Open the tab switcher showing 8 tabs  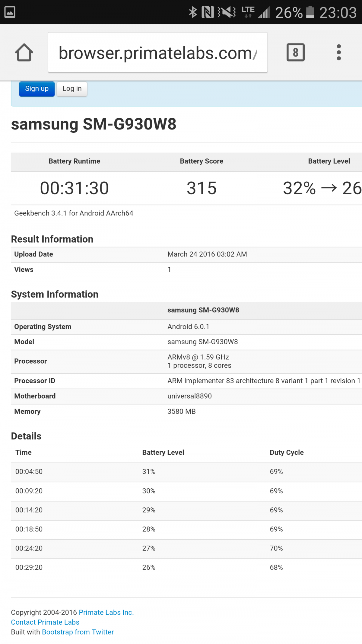(295, 53)
